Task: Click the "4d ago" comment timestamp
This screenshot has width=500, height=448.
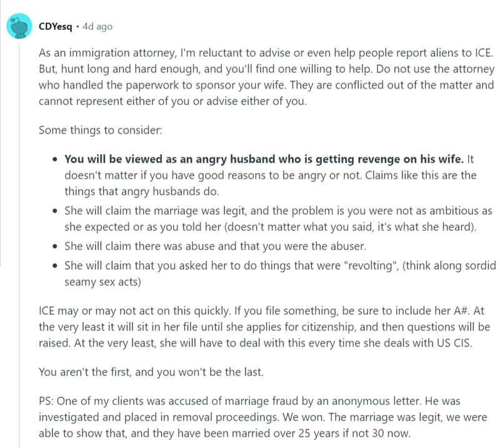Action: [x=97, y=26]
